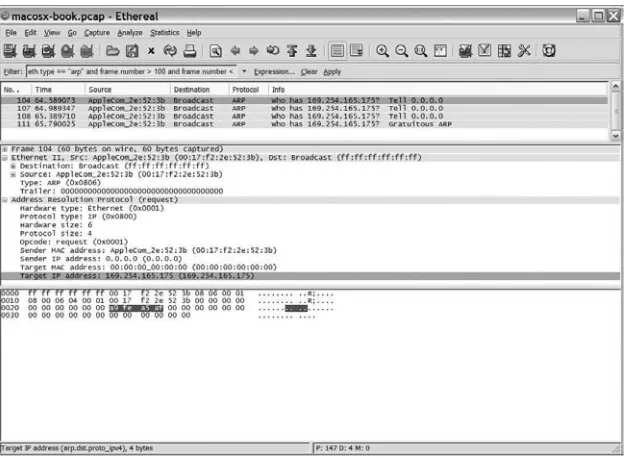Viewport: 624px width, 458px height.
Task: Expand Source: AppleCom_2e:52:3b subtree
Action: point(14,174)
